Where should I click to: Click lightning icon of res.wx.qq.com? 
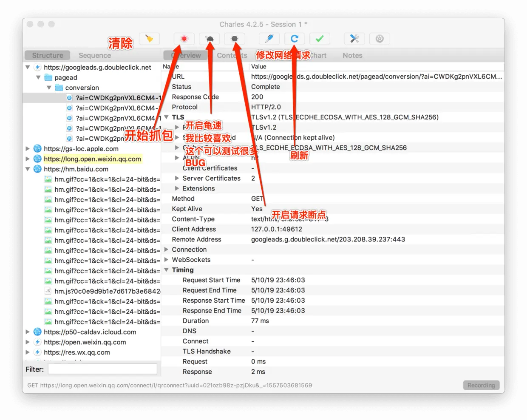point(37,352)
